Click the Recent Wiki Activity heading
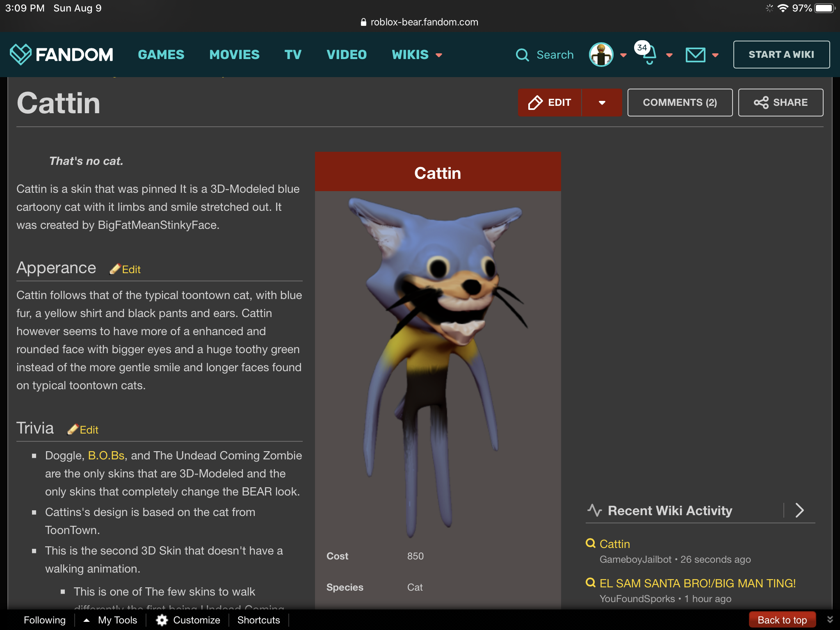Viewport: 840px width, 630px height. point(670,511)
